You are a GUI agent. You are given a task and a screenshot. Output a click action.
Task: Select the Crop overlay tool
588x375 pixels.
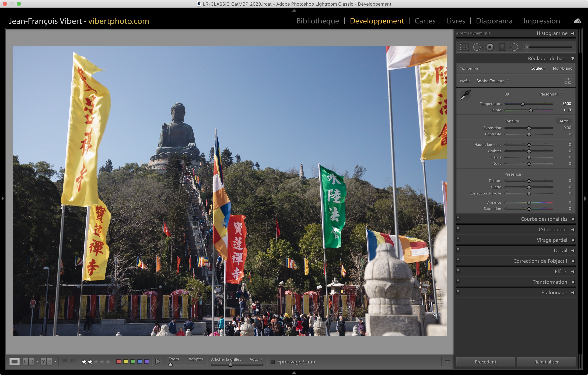[464, 47]
